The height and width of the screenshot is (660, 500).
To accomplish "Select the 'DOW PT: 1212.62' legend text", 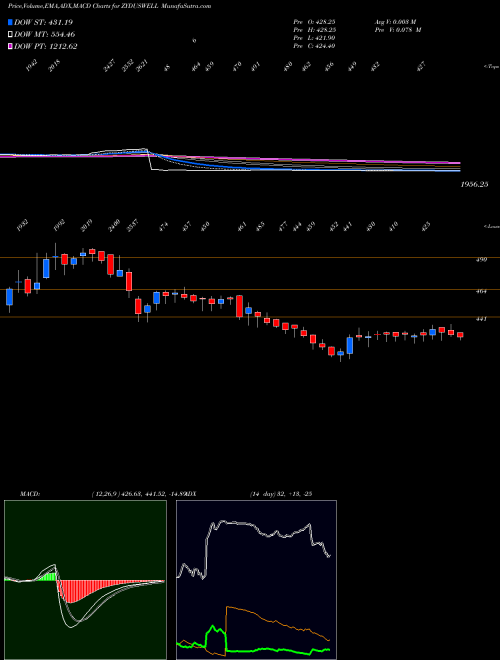I will 45,47.
